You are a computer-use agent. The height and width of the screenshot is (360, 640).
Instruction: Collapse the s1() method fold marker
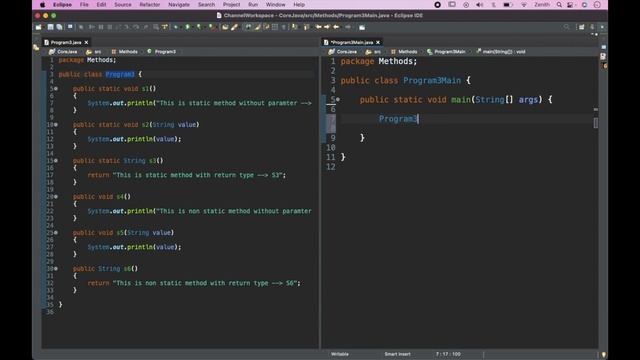point(56,89)
